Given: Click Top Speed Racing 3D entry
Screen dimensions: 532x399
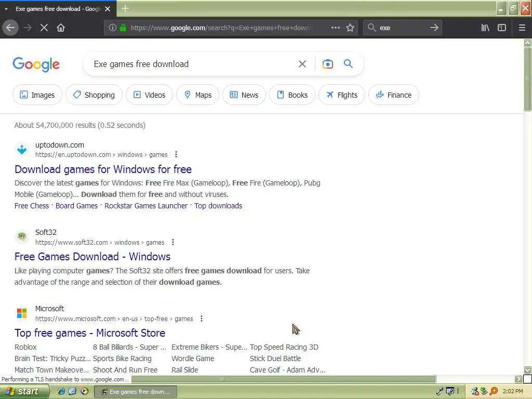Looking at the screenshot, I should (284, 347).
